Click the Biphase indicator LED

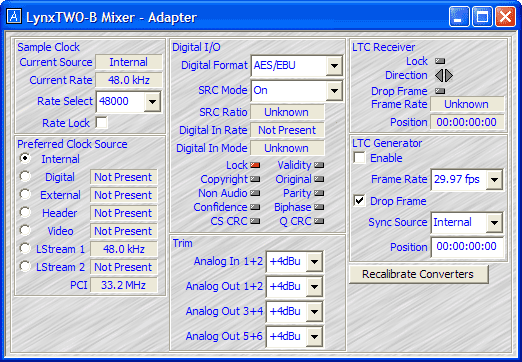[x=319, y=207]
